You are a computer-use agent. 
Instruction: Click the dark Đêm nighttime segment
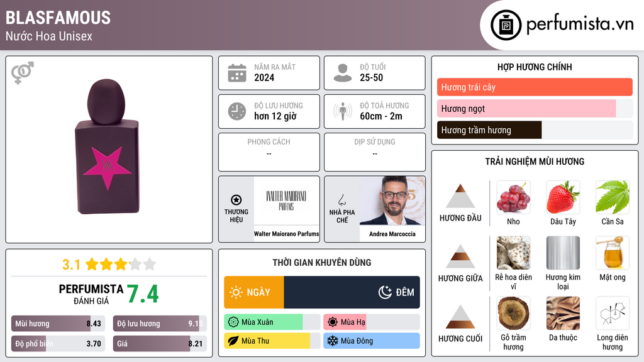tap(352, 292)
